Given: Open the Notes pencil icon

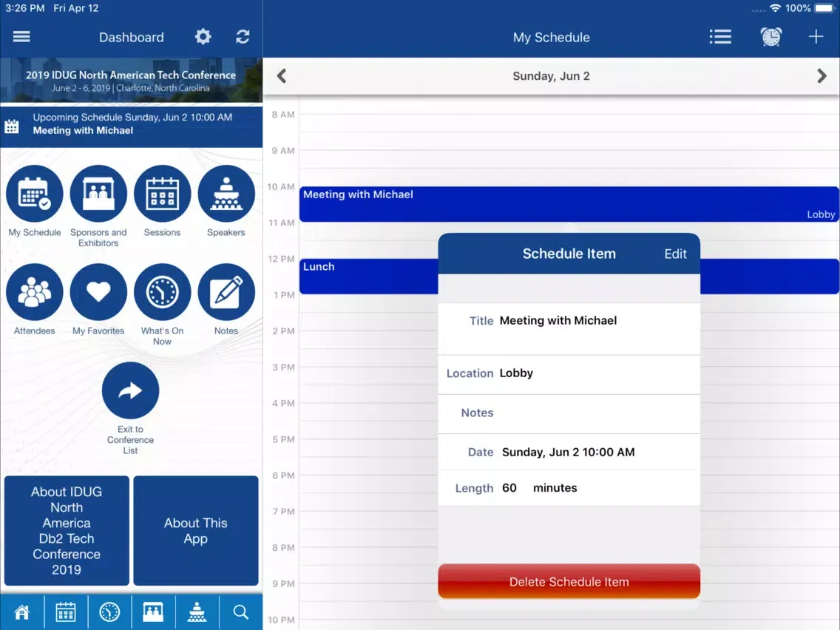Looking at the screenshot, I should [x=226, y=292].
